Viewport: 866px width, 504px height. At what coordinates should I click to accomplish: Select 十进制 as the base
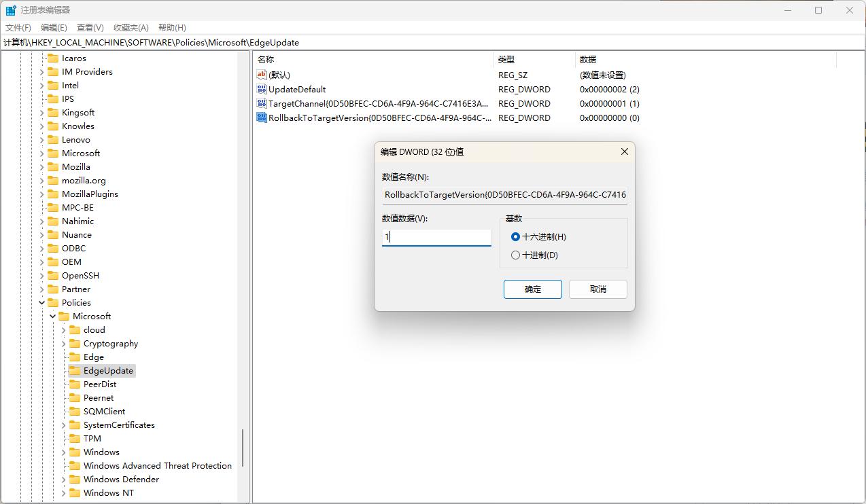(x=515, y=255)
